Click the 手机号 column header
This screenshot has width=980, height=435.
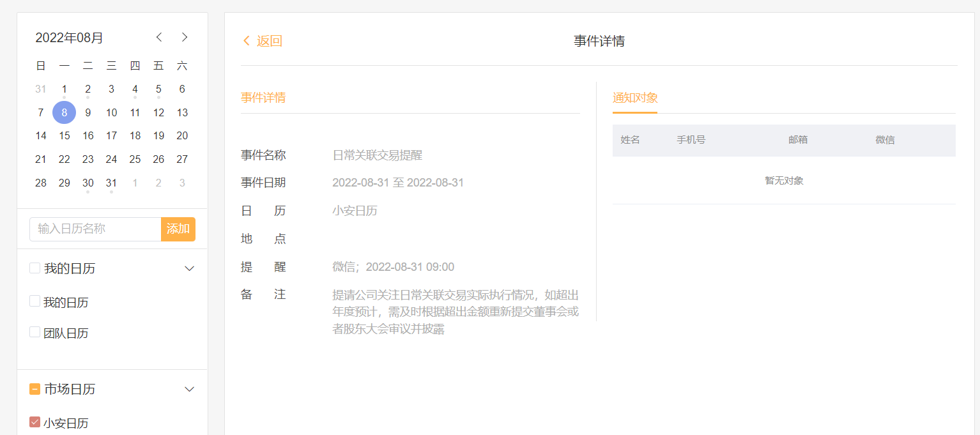pos(691,139)
